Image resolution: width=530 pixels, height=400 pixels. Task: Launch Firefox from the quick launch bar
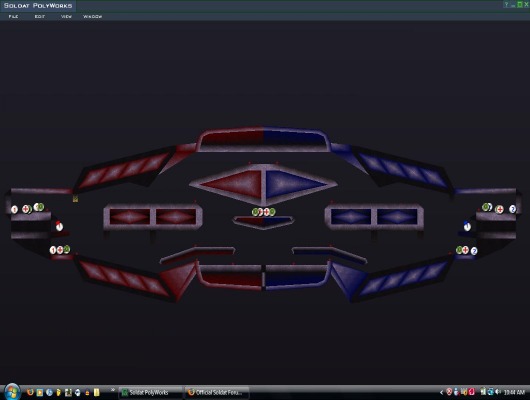point(30,392)
